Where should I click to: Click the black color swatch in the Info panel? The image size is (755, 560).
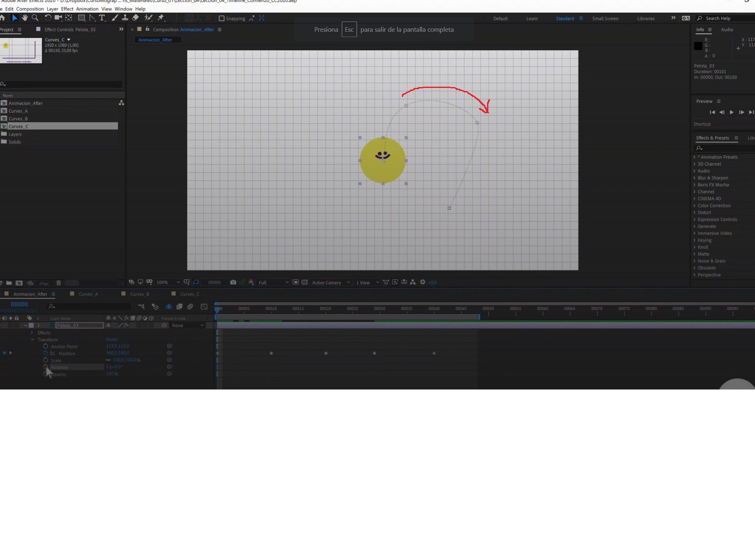(x=698, y=46)
